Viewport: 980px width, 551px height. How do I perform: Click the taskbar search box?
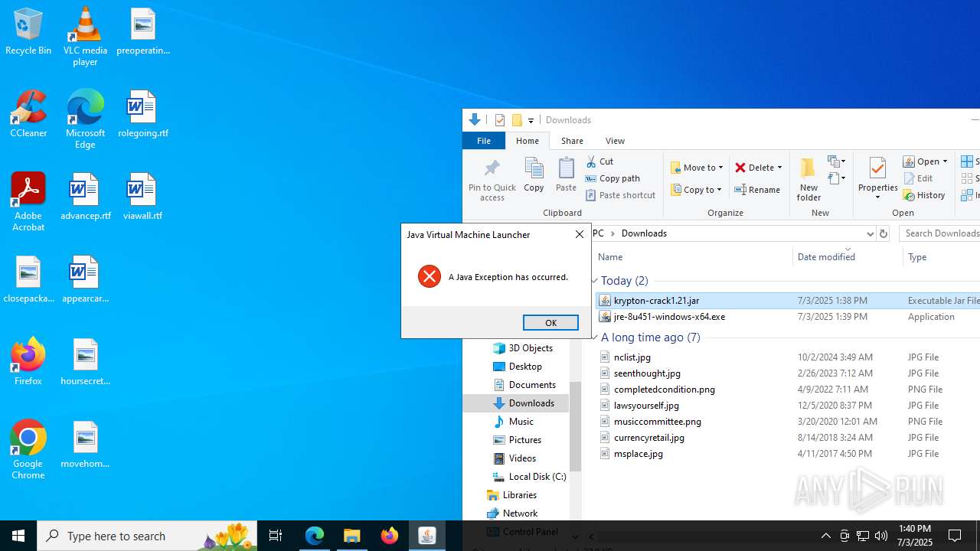pyautogui.click(x=147, y=536)
